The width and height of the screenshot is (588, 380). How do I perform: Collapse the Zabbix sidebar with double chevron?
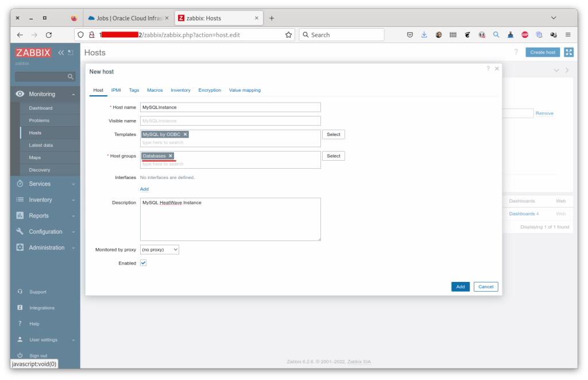pyautogui.click(x=61, y=52)
